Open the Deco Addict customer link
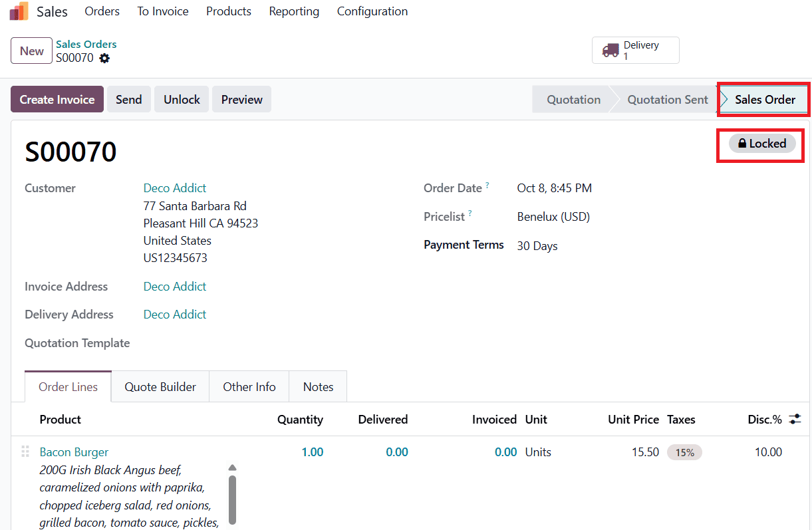 [x=175, y=188]
